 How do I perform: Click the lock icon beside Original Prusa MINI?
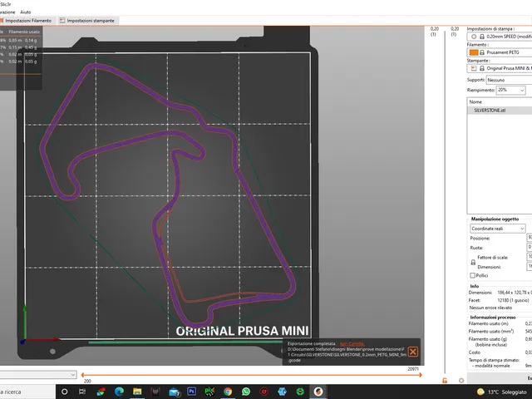coord(482,68)
